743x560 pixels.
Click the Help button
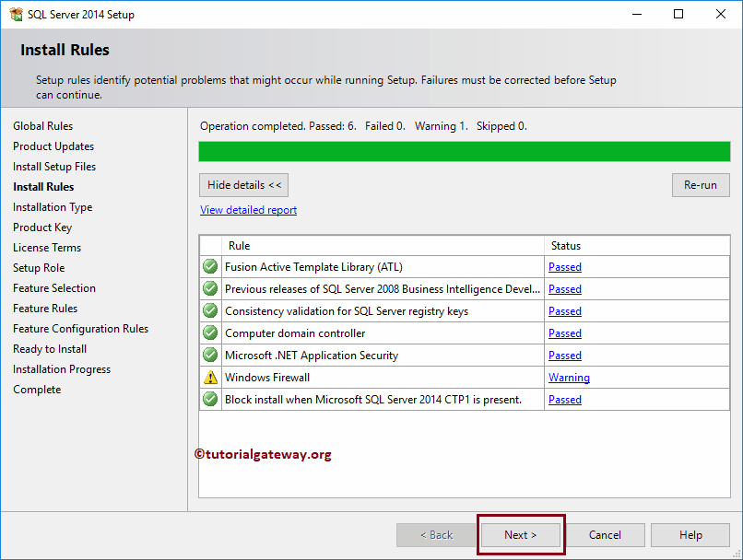tap(690, 535)
